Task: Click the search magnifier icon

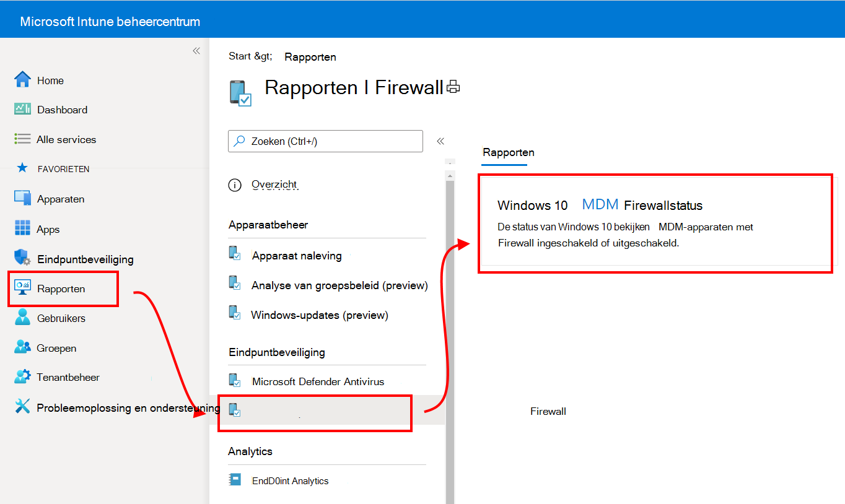Action: (239, 141)
